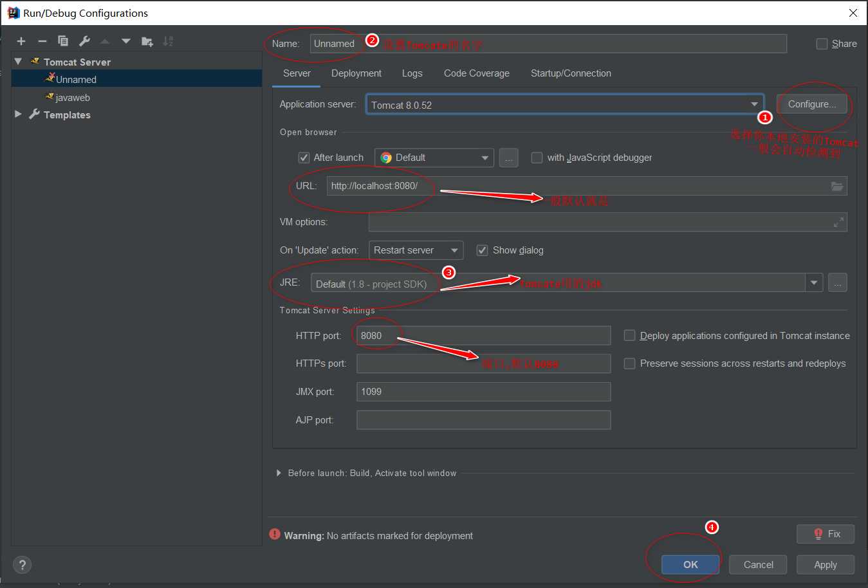This screenshot has height=588, width=868.
Task: Click the URL input field
Action: 587,186
